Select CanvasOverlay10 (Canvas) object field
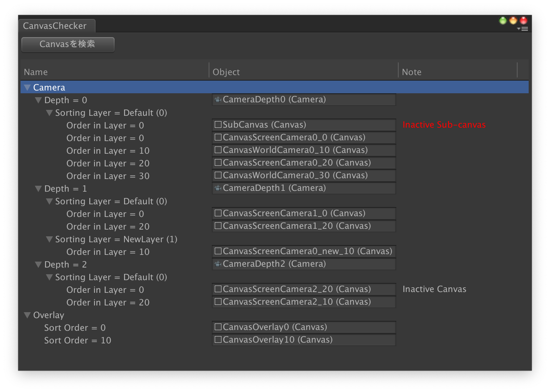The height and width of the screenshot is (392, 550). pyautogui.click(x=304, y=340)
